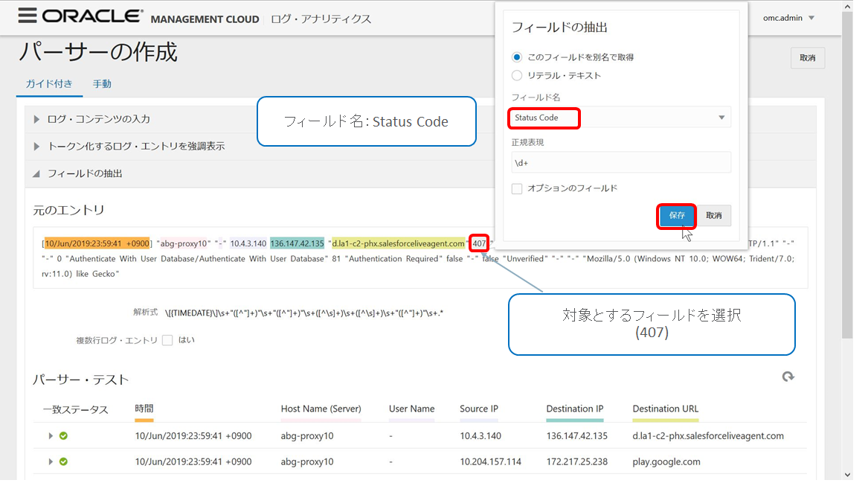
Task: Click the '保存' button in the popup
Action: point(676,216)
